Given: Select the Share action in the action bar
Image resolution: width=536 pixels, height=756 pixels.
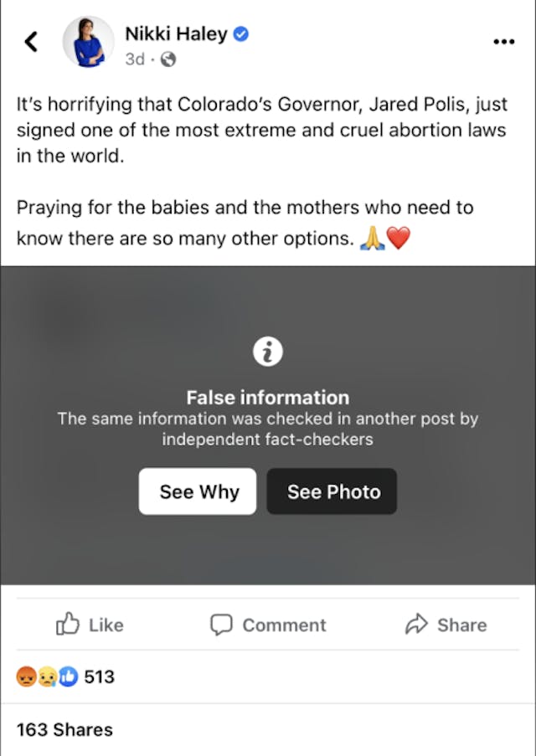Looking at the screenshot, I should (x=446, y=625).
